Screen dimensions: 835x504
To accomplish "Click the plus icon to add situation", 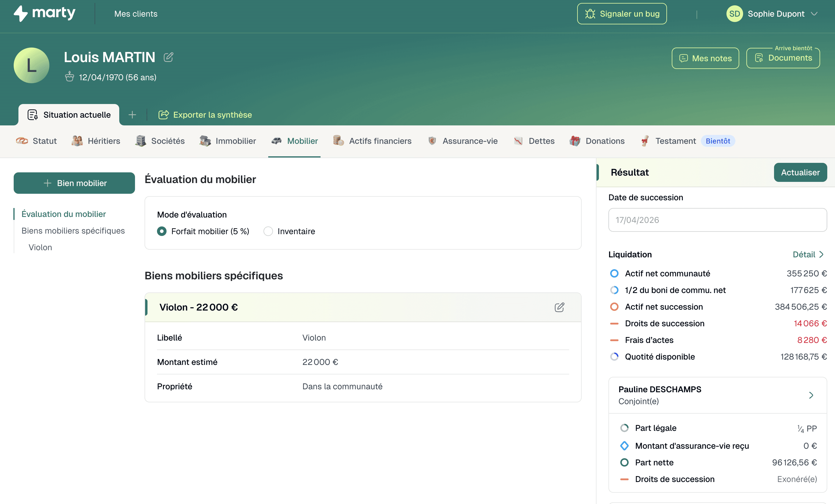I will point(132,115).
